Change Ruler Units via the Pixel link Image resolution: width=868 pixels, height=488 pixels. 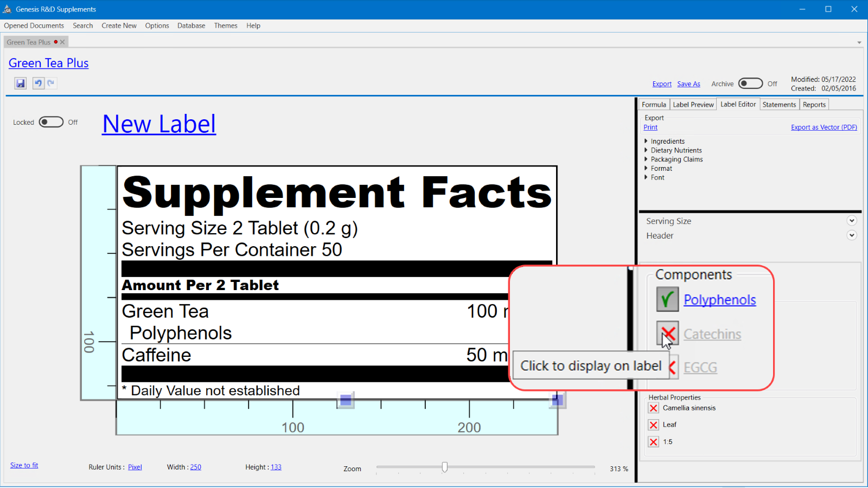pyautogui.click(x=135, y=467)
